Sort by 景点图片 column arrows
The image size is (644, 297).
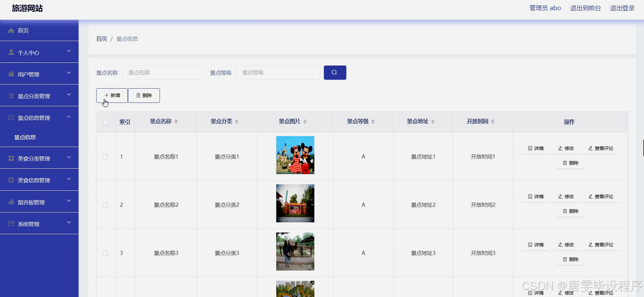click(x=305, y=122)
